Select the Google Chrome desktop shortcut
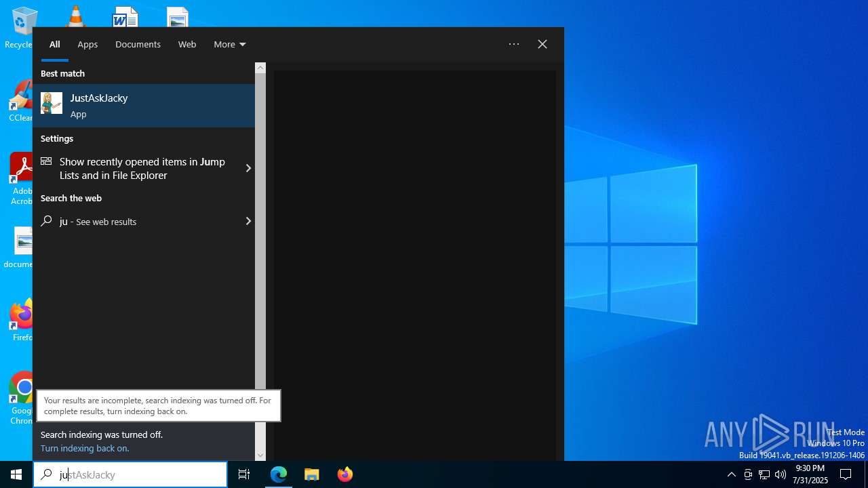Image resolution: width=868 pixels, height=488 pixels. [x=20, y=399]
